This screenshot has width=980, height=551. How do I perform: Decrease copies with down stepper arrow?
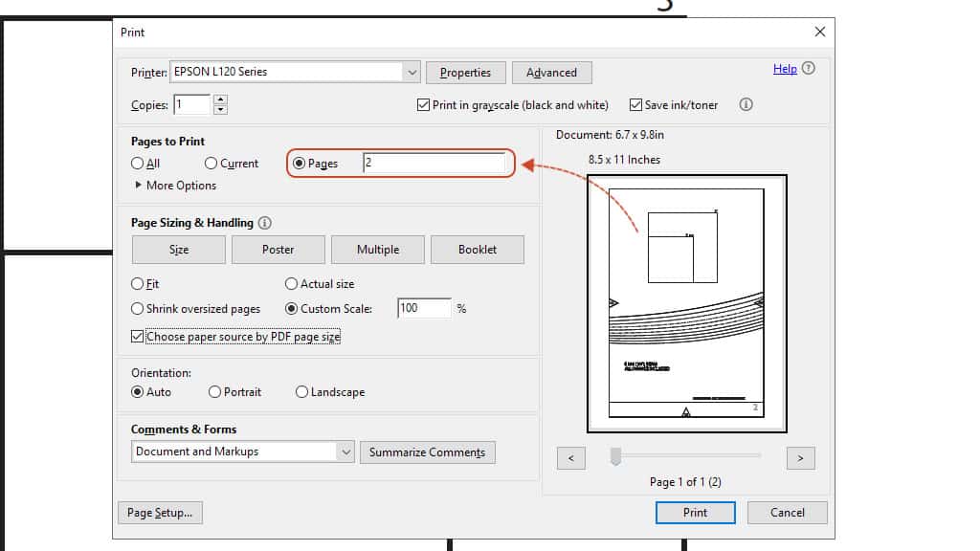point(221,110)
